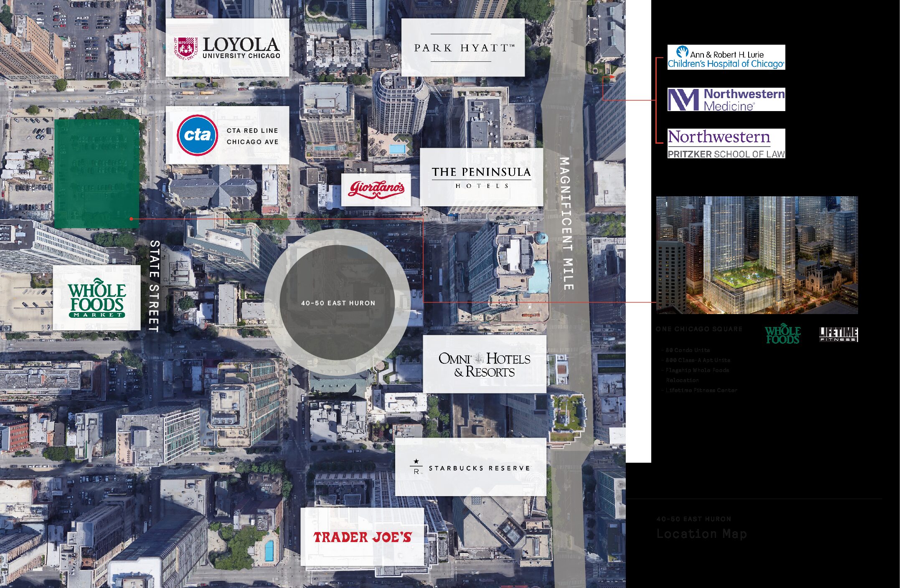909x588 pixels.
Task: Click the "CTA RED LINE CHICAGO AVE" text
Action: click(252, 136)
